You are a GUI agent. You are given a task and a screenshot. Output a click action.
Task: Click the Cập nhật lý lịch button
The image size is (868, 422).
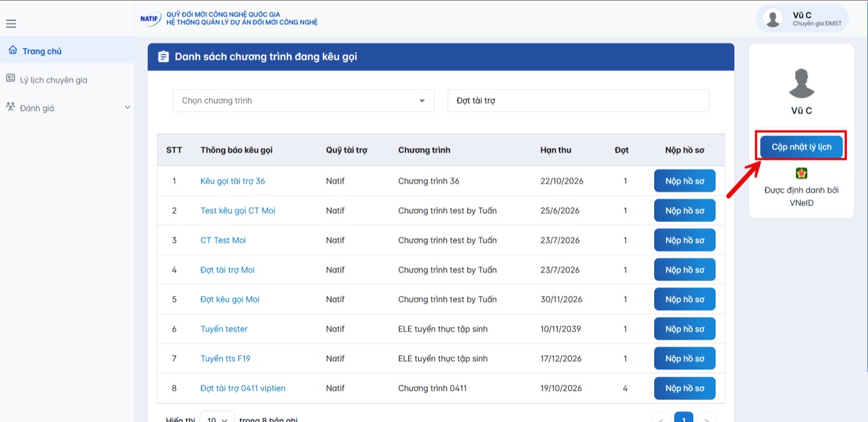[x=802, y=147]
